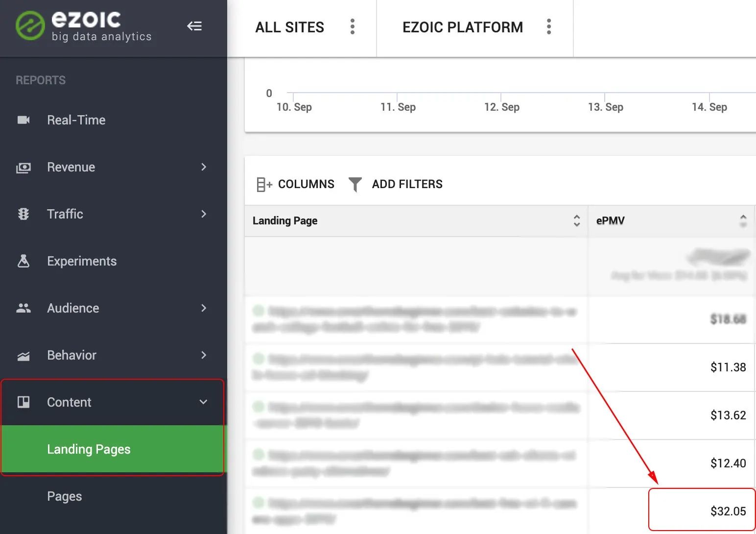The image size is (756, 534).
Task: Open the EZOIC PLATFORM three-dot menu
Action: point(549,27)
